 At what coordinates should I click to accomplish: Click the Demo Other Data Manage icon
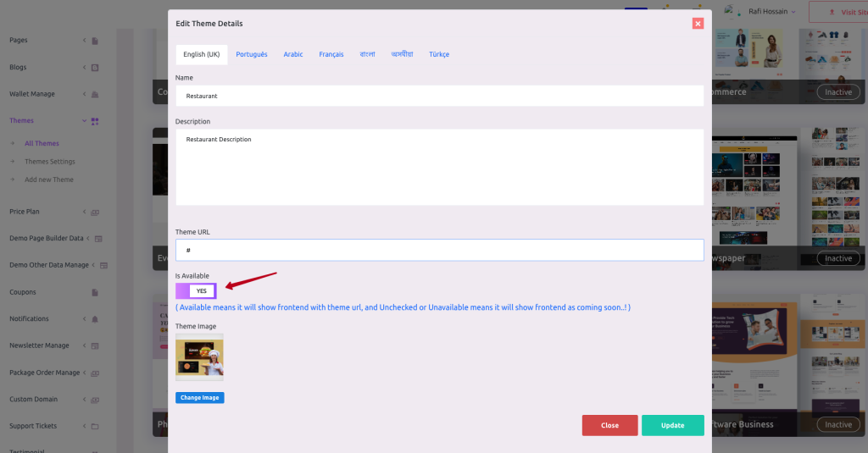103,266
